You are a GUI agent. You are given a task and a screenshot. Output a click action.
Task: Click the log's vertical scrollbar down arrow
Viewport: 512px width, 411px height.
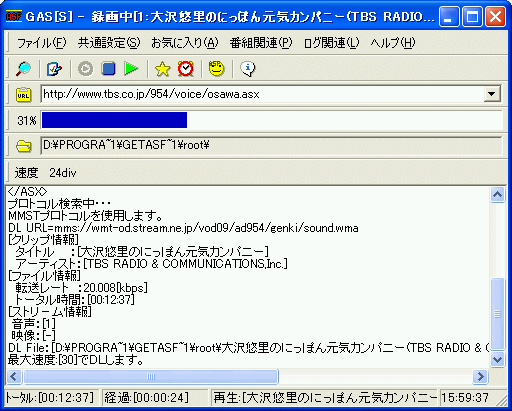[x=497, y=359]
